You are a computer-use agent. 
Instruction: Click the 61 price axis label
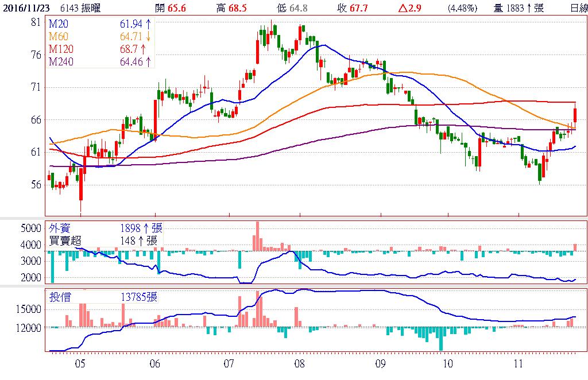tap(36, 152)
